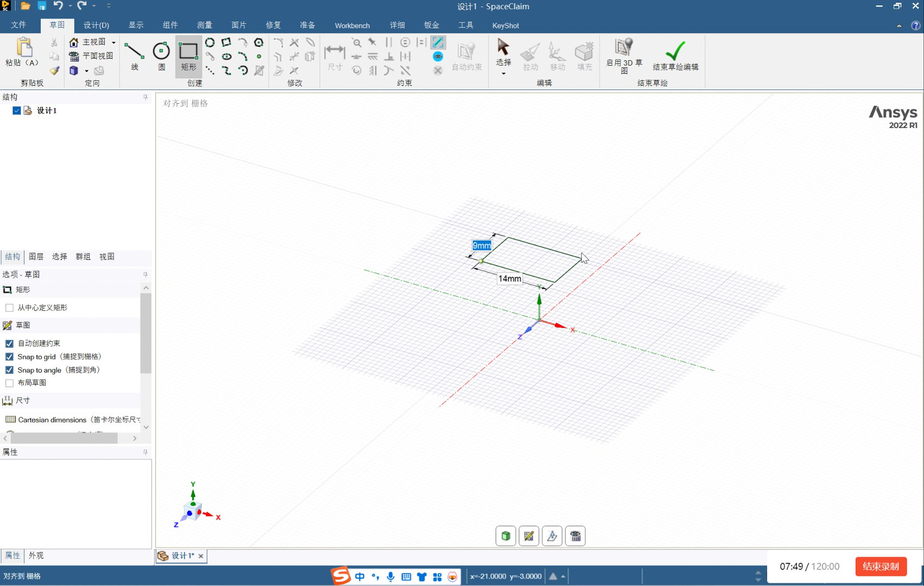
Task: Switch to the KeyShot ribbon tab
Action: pyautogui.click(x=505, y=26)
